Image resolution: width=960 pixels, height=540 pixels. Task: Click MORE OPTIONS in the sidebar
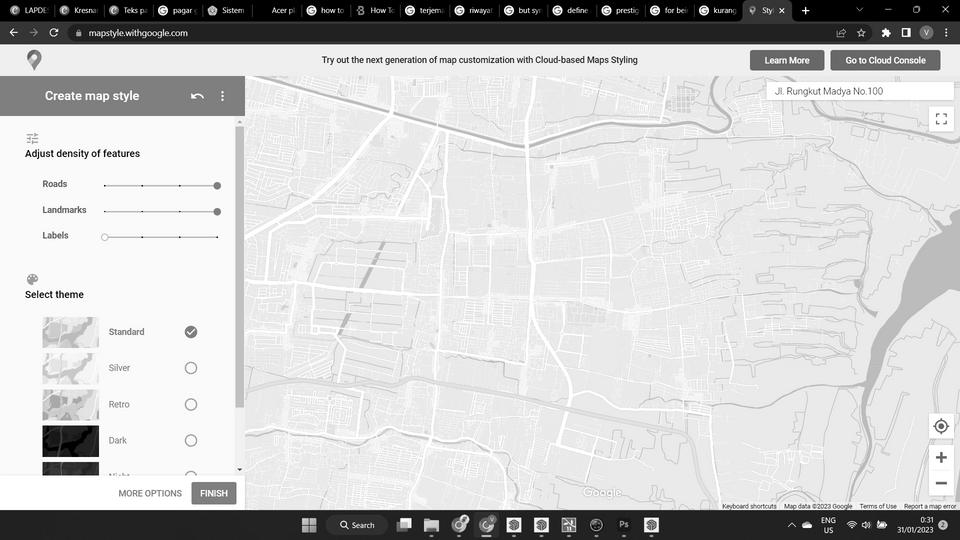(x=150, y=493)
